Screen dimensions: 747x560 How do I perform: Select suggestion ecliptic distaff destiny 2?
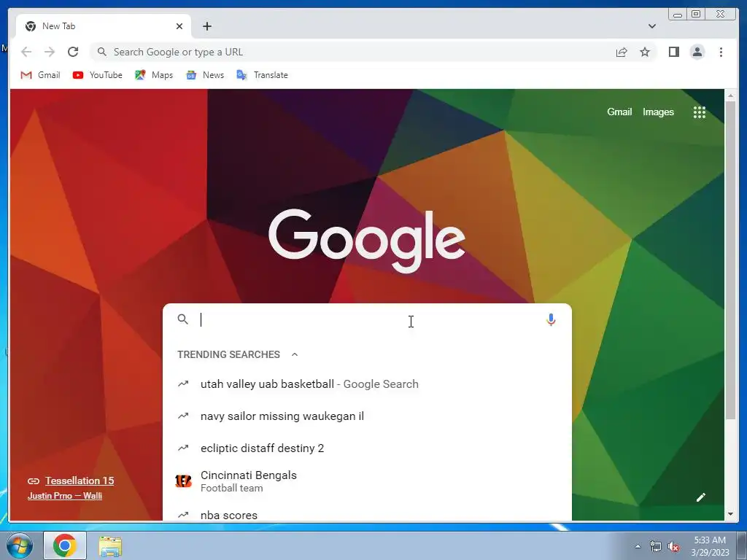[x=367, y=448]
